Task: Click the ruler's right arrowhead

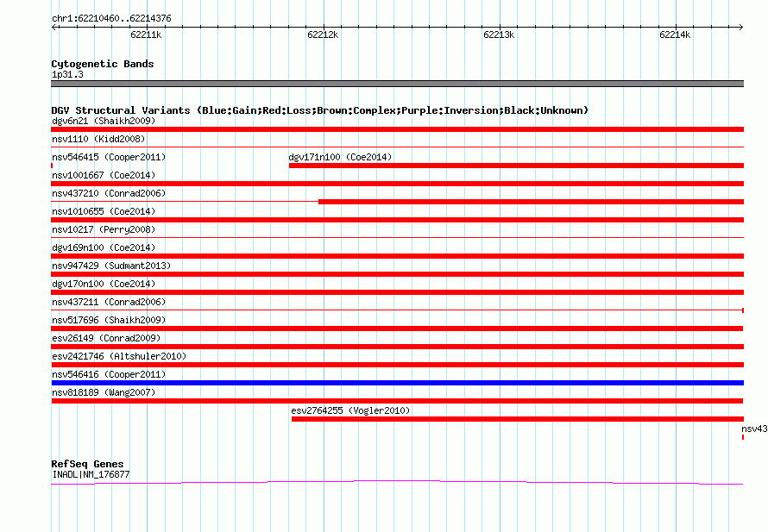Action: pos(741,28)
